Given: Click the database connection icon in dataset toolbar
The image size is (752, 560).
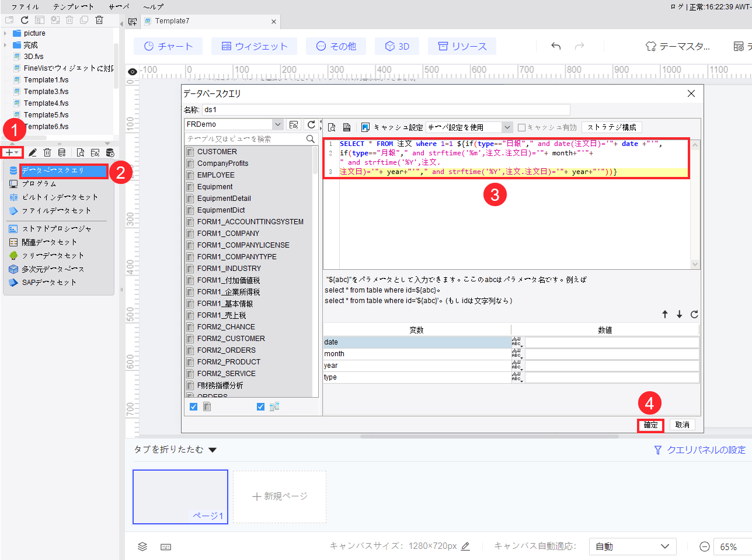Looking at the screenshot, I should coord(62,152).
